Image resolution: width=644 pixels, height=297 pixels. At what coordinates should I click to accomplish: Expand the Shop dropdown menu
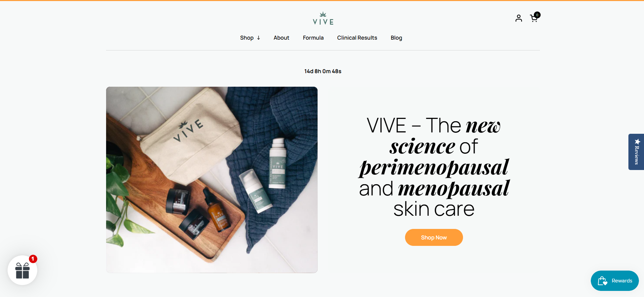pos(250,38)
